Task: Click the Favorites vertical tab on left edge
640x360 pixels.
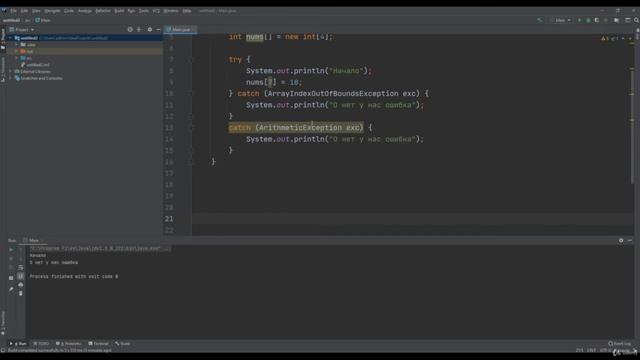Action: [x=3, y=322]
